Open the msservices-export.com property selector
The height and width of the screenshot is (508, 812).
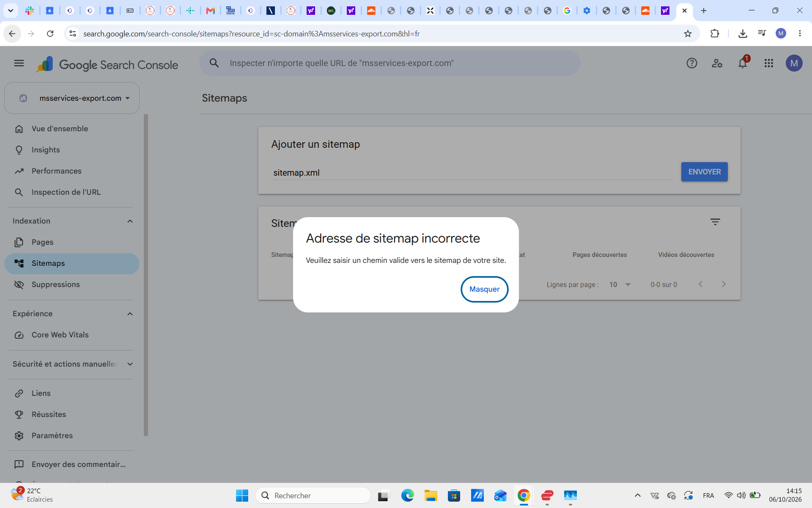pyautogui.click(x=72, y=98)
